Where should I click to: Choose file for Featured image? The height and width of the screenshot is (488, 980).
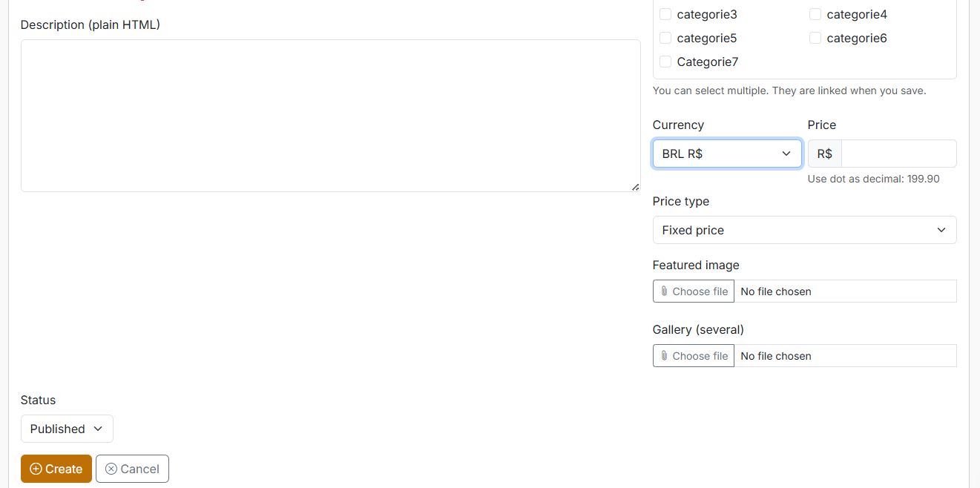[x=694, y=291]
